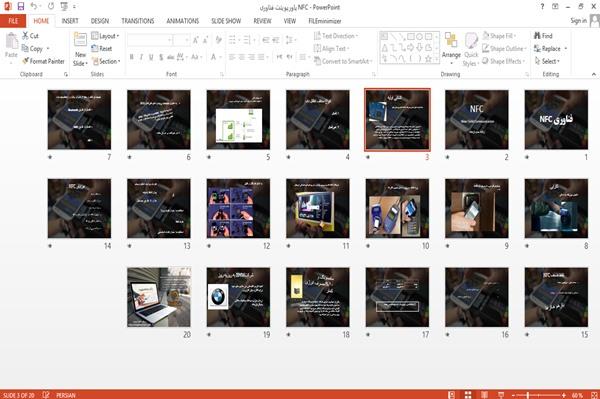Switch to the DESIGN tab

(x=100, y=21)
